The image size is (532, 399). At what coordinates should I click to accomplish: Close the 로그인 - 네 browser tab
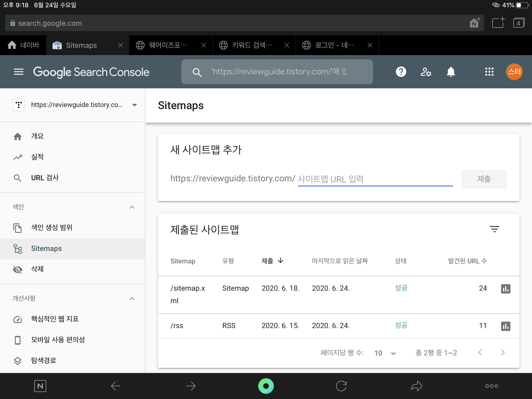pos(370,45)
